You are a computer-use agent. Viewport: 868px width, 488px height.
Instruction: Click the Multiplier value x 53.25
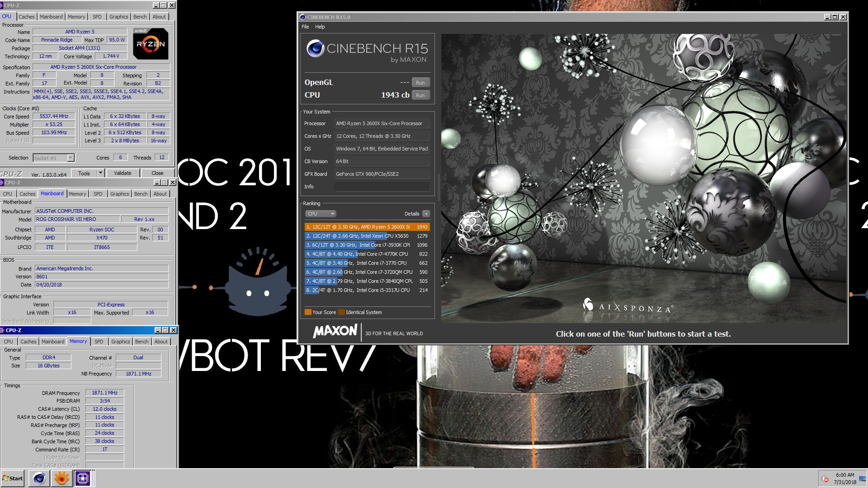pos(54,125)
